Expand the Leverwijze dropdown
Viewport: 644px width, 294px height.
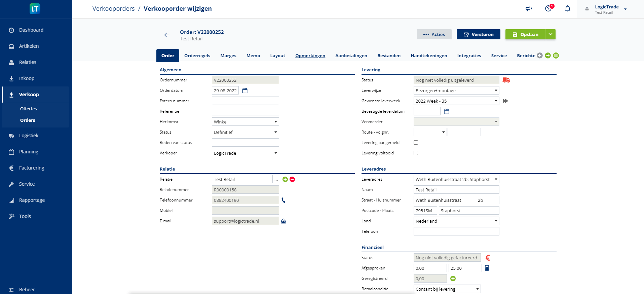click(x=456, y=90)
